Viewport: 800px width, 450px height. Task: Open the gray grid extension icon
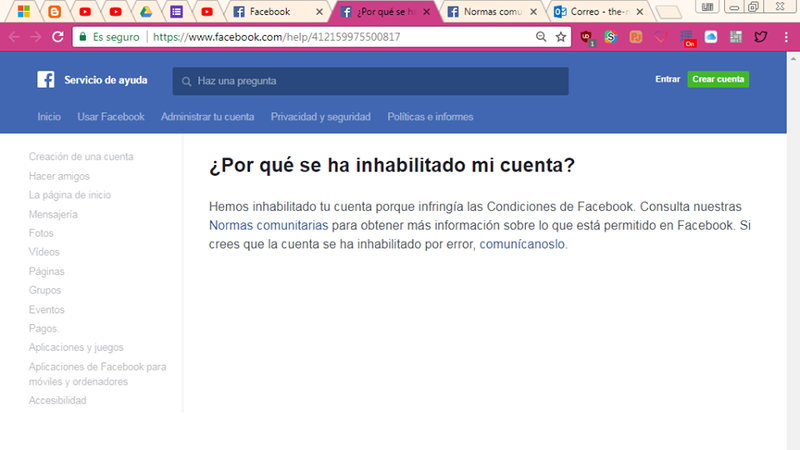[x=736, y=37]
